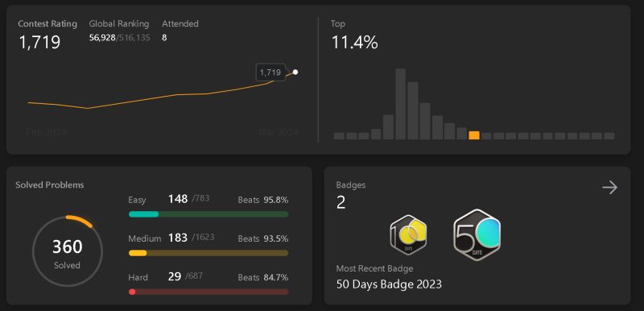Click the Easy progress bar
Screen dimensions: 644x311
(x=208, y=214)
